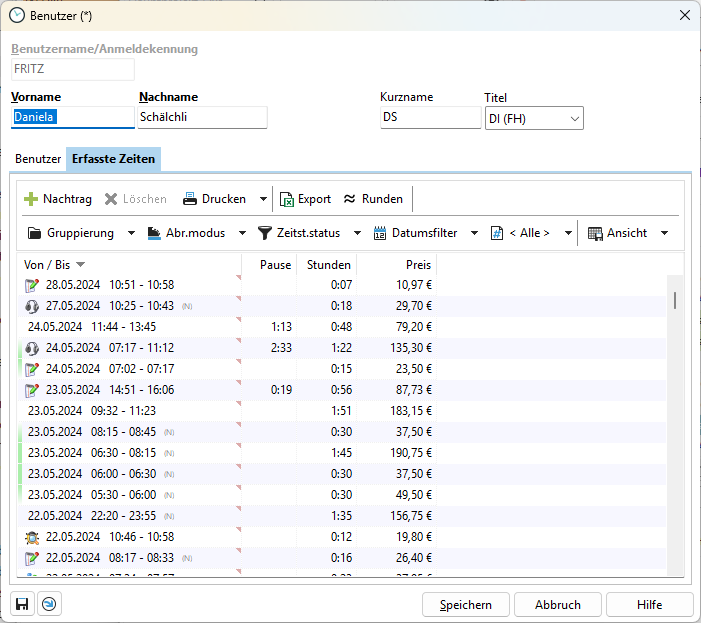Click the Nachtrag plus icon
Screen dimensions: 701x623
31,199
